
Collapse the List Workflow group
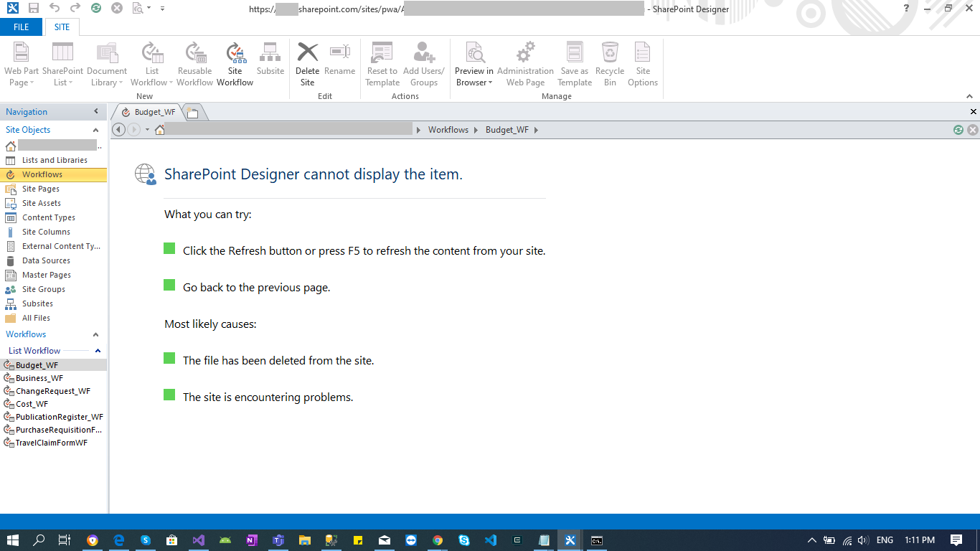[98, 351]
